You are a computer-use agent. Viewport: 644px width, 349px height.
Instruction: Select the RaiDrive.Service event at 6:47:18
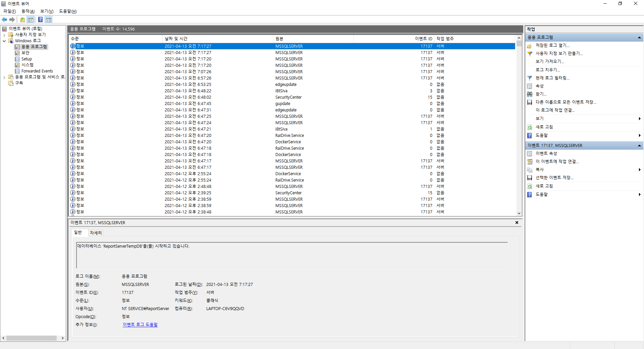coord(292,148)
